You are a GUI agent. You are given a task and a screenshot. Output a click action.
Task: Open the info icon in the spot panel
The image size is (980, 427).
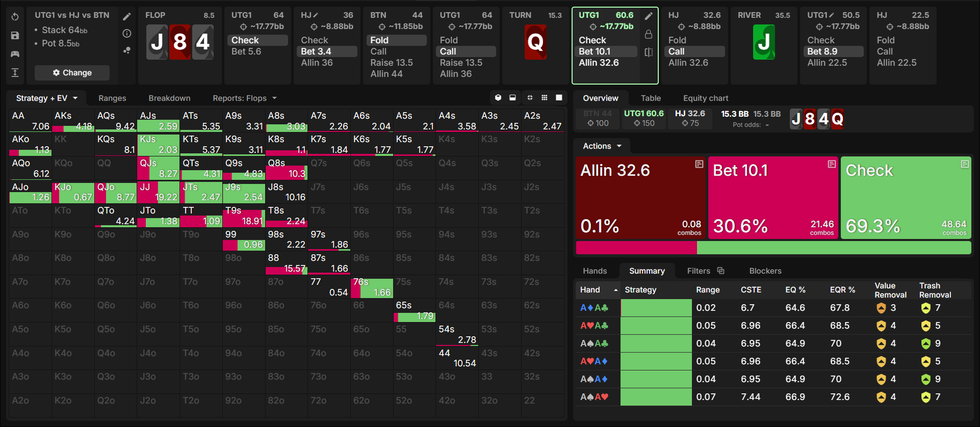click(x=127, y=34)
